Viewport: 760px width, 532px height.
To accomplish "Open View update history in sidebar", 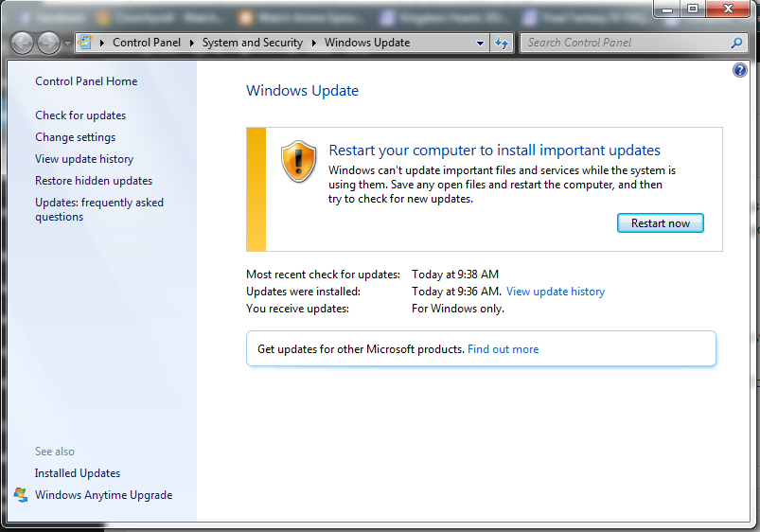I will point(84,159).
